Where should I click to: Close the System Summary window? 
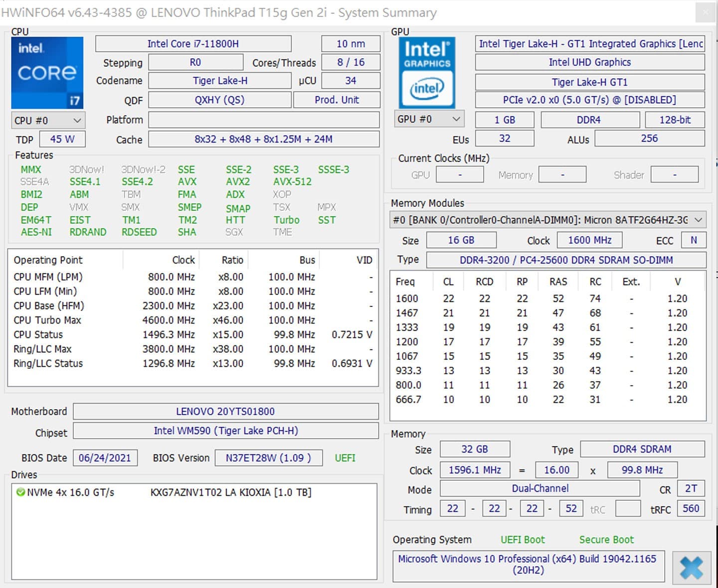[x=706, y=12]
